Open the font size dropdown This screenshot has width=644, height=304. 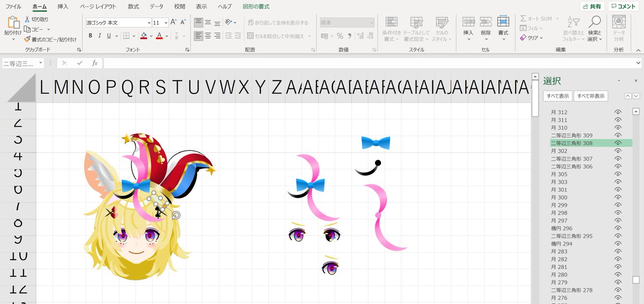tap(165, 23)
